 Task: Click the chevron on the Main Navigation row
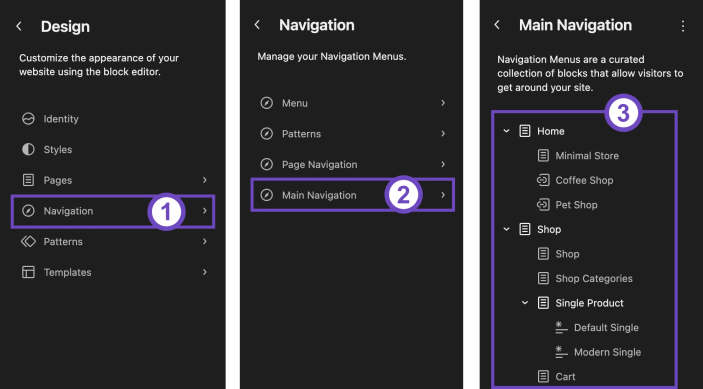(443, 195)
